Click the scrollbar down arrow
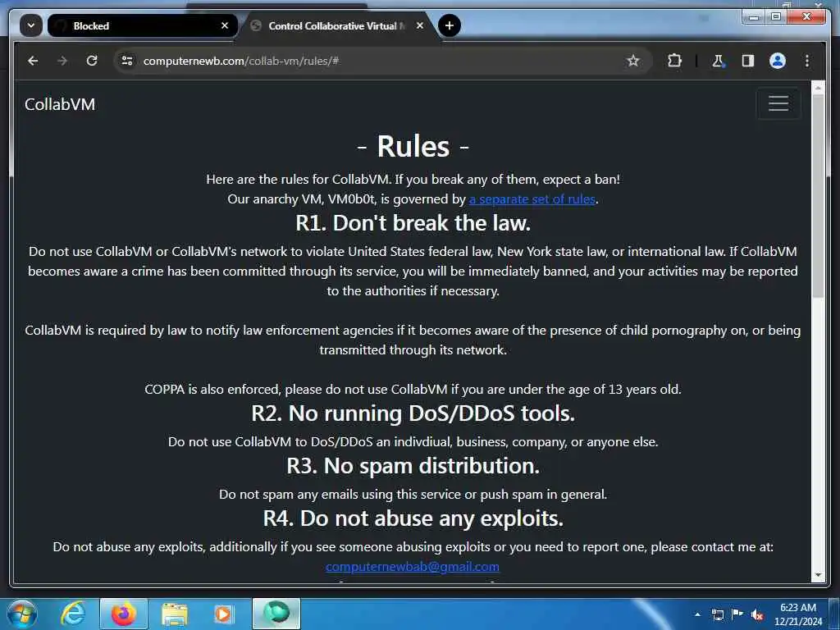840x630 pixels. tap(818, 575)
